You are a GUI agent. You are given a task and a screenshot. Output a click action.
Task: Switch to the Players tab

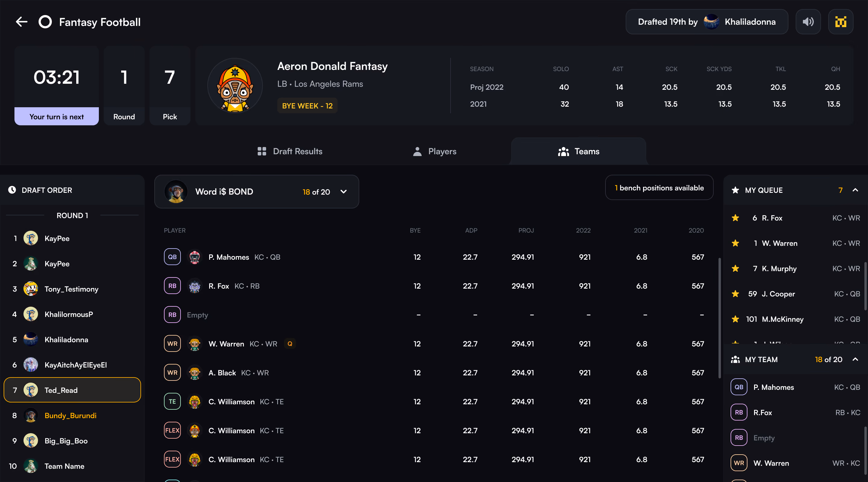[x=434, y=151]
